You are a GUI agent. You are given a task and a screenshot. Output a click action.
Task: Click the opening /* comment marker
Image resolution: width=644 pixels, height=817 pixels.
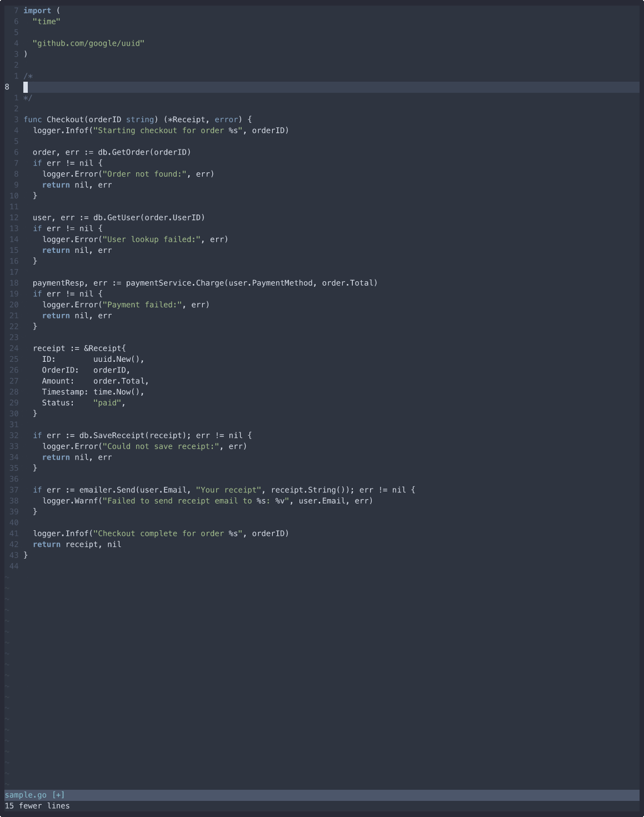(28, 76)
